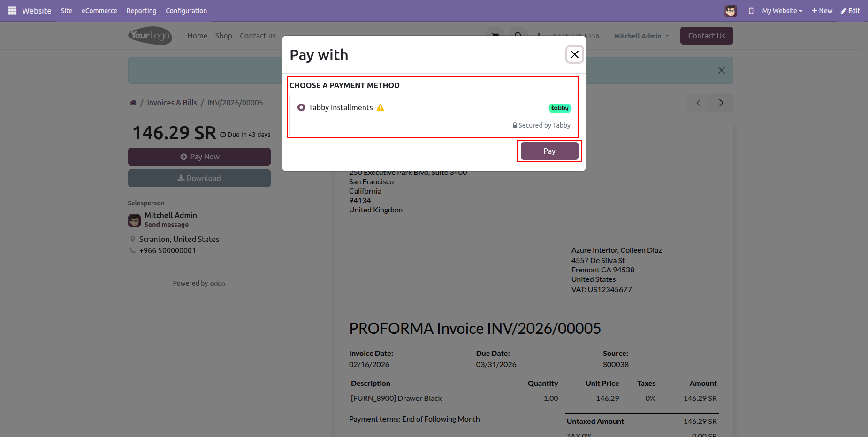Expand the Mitchell Admin user dropdown

click(641, 36)
